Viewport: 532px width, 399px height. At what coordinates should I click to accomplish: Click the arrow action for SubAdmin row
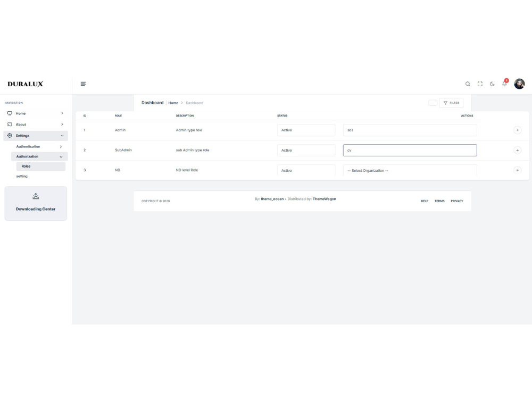[517, 150]
